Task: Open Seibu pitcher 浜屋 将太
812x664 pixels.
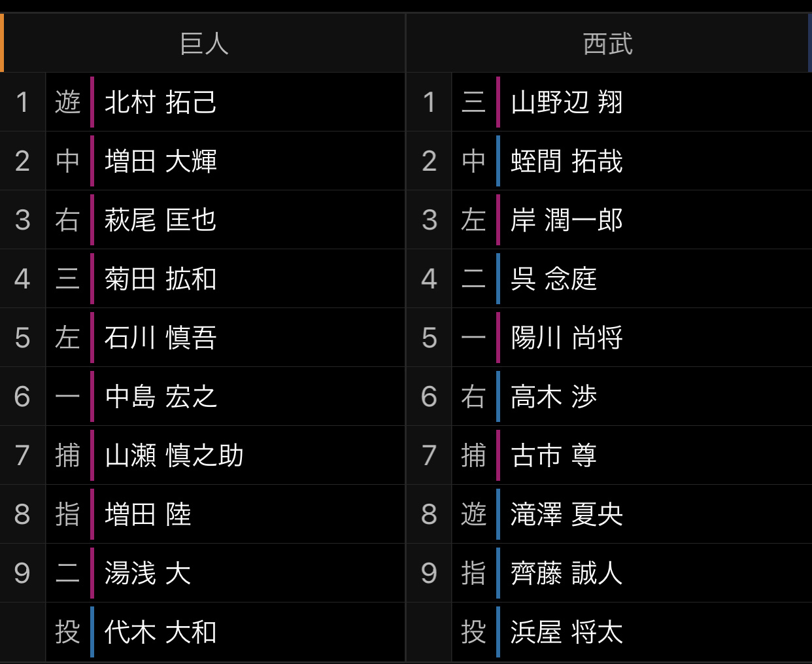Action: (567, 632)
